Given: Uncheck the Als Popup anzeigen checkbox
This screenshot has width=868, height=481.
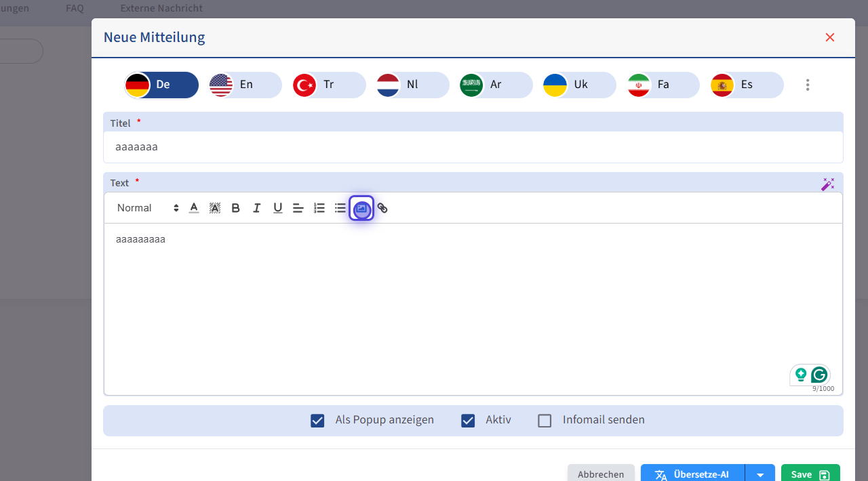Looking at the screenshot, I should click(x=317, y=421).
